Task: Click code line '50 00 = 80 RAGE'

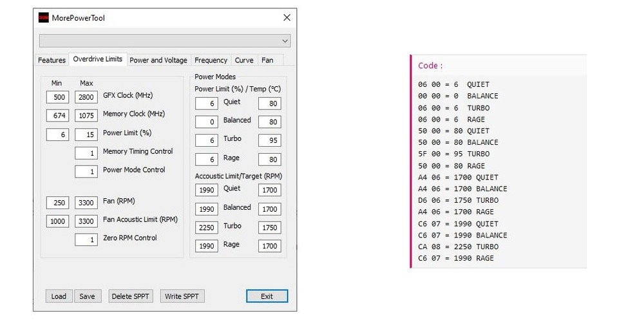Action: pyautogui.click(x=451, y=166)
